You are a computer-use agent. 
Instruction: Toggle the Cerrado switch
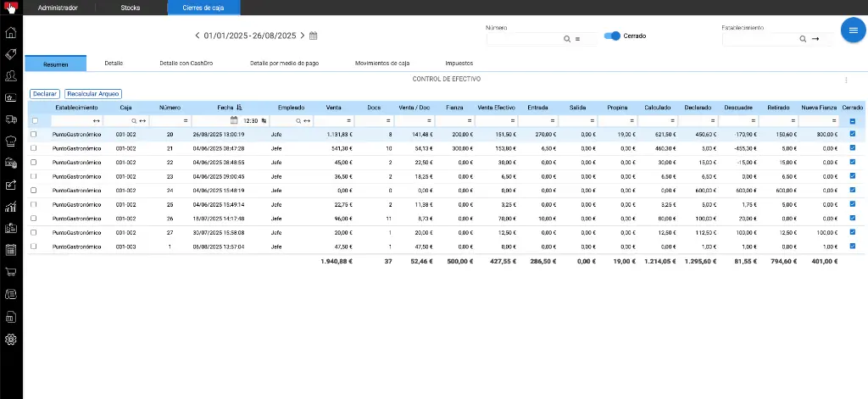tap(612, 36)
